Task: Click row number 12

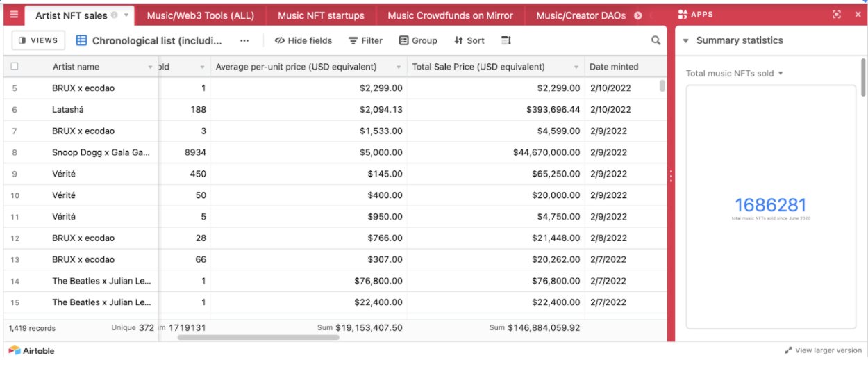Action: click(15, 238)
